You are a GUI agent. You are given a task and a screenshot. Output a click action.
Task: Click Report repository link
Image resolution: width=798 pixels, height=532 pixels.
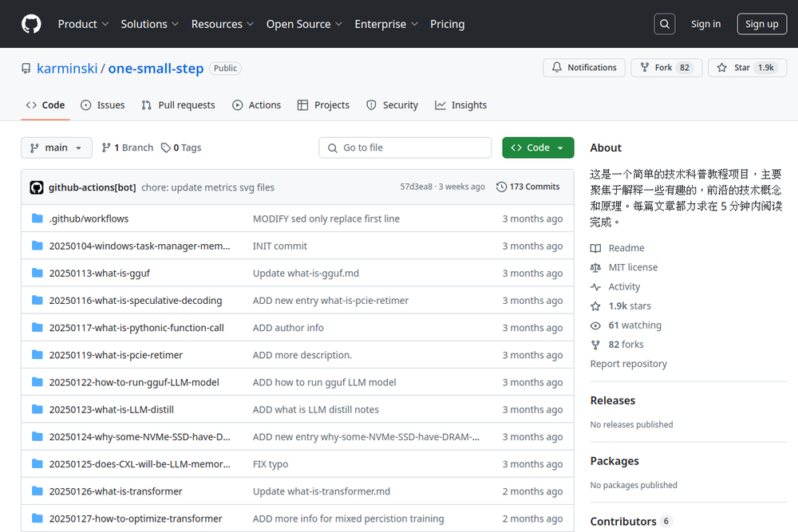(x=628, y=364)
